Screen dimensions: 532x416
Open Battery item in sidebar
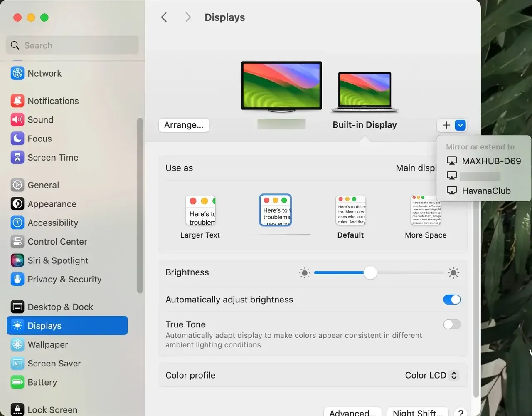pos(67,382)
